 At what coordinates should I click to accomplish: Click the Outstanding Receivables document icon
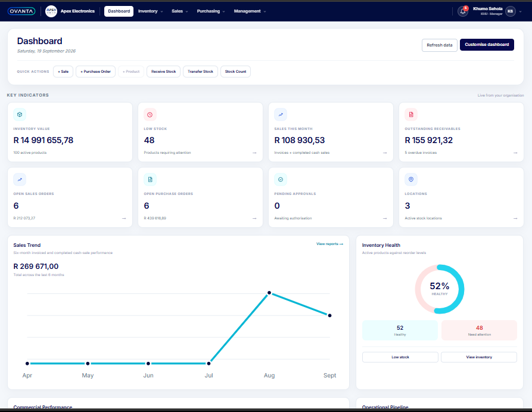[411, 114]
